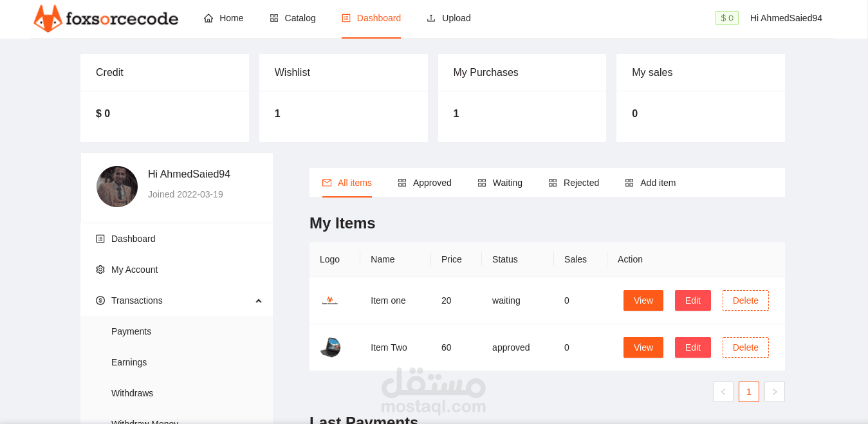Click the Item one logo thumbnail
The width and height of the screenshot is (868, 424).
(330, 300)
